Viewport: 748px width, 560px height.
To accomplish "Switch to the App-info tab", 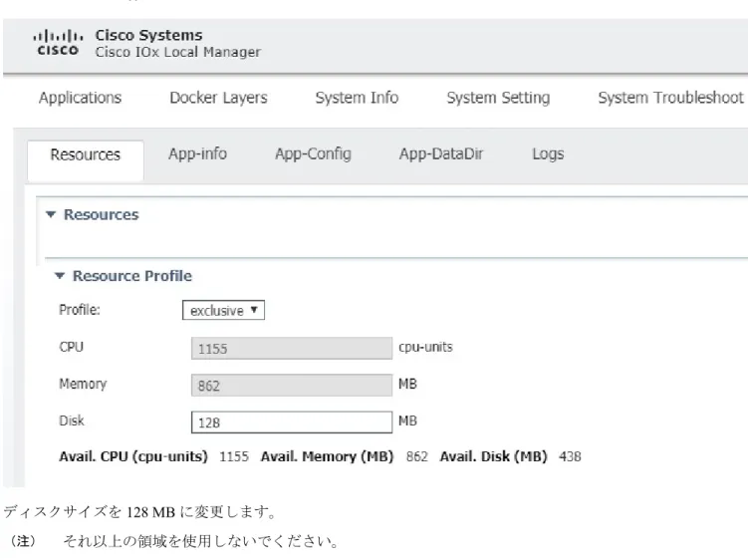I will point(197,153).
